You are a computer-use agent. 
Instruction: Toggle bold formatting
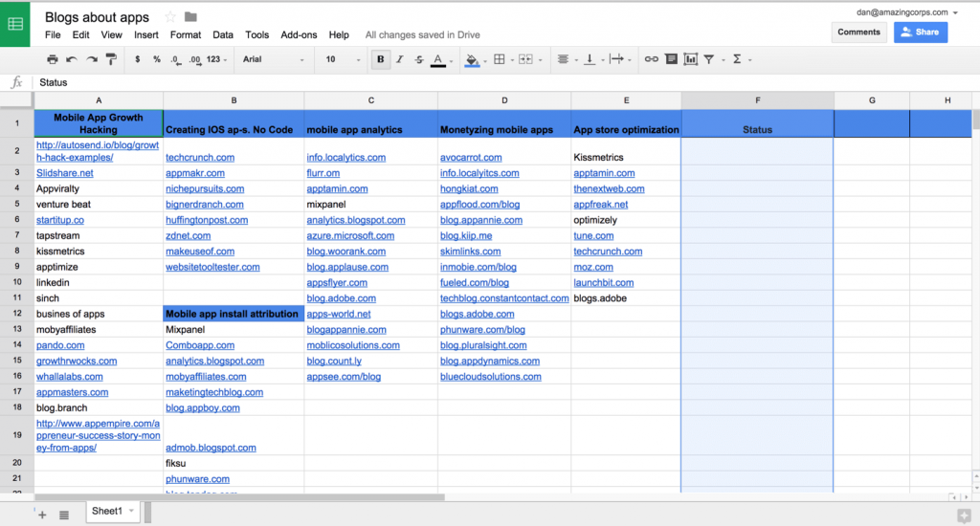pyautogui.click(x=380, y=59)
